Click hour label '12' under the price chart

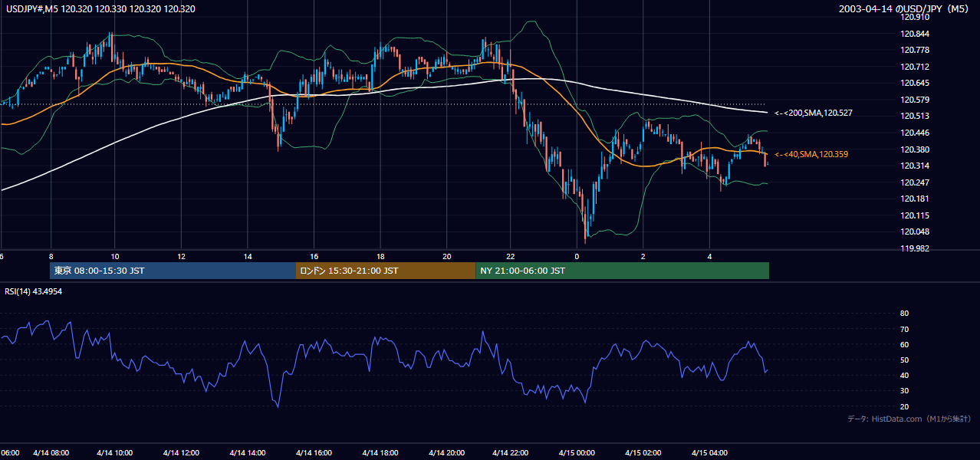tap(181, 256)
